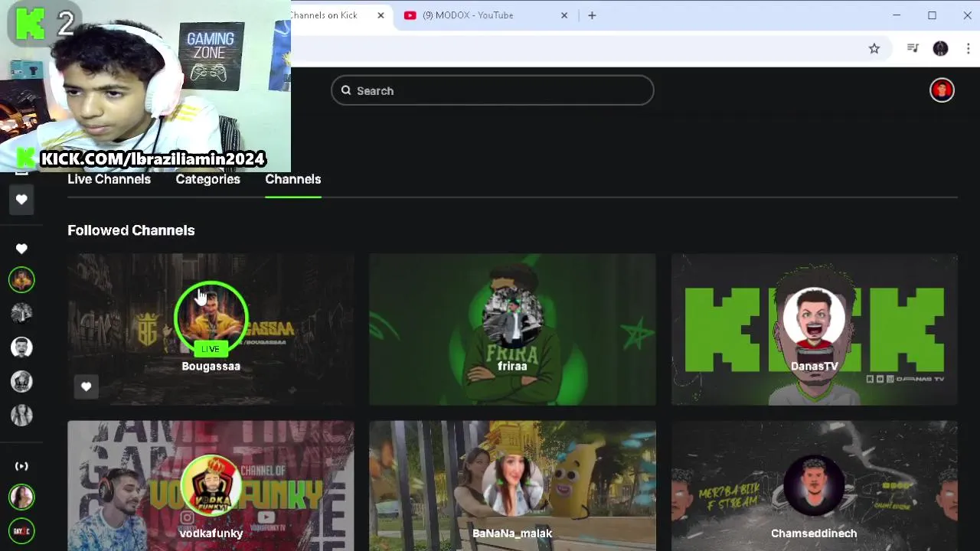Switch to the Channels on Kick tab
This screenshot has height=551, width=980.
(x=341, y=15)
